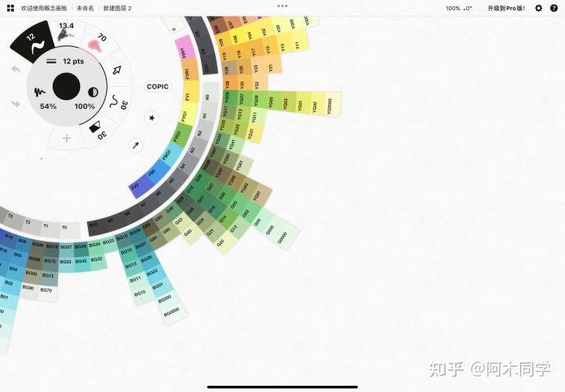Pick the BG53 swatch
This screenshot has width=565, height=392.
click(66, 262)
